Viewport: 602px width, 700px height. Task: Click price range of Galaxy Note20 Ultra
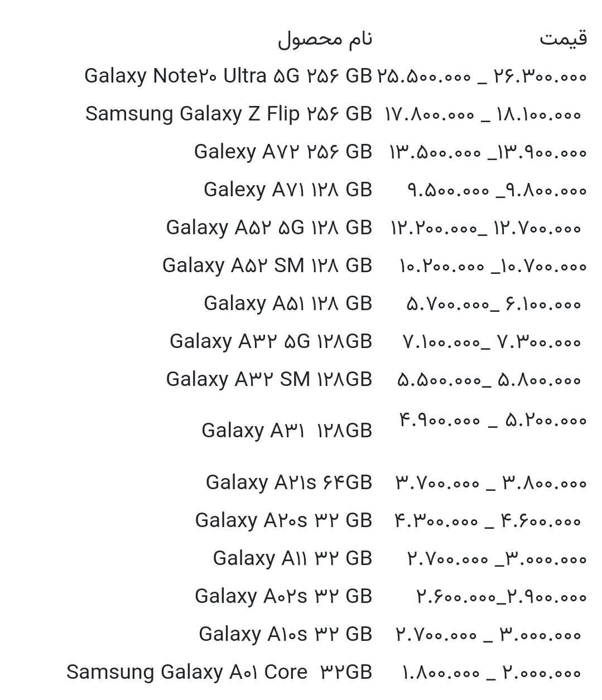(x=482, y=77)
